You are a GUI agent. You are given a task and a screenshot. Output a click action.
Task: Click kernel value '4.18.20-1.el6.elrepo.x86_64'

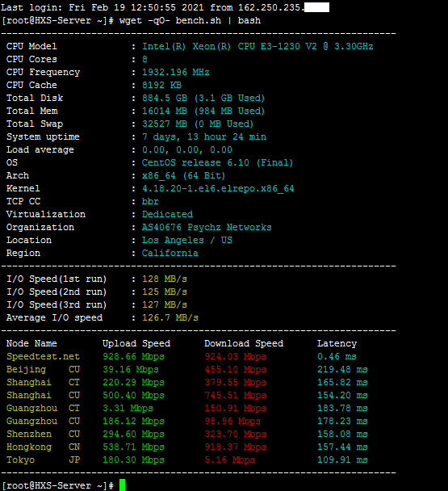(218, 188)
